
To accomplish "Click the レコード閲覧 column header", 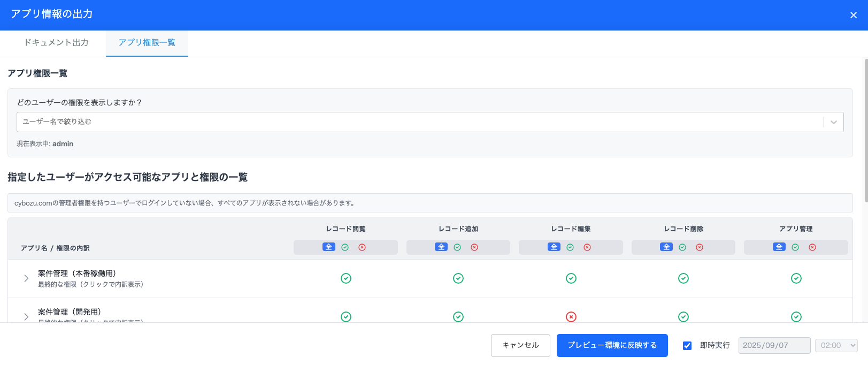I will pos(346,229).
